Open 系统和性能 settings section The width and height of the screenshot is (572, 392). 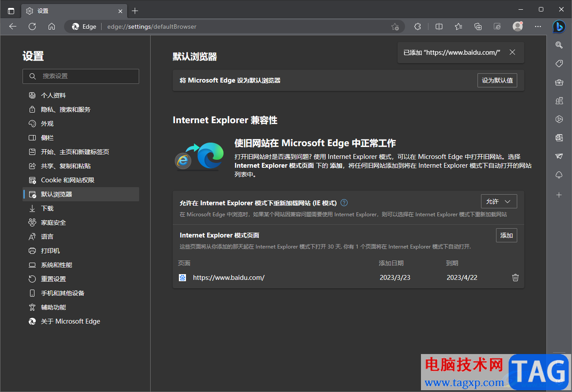coord(81,265)
